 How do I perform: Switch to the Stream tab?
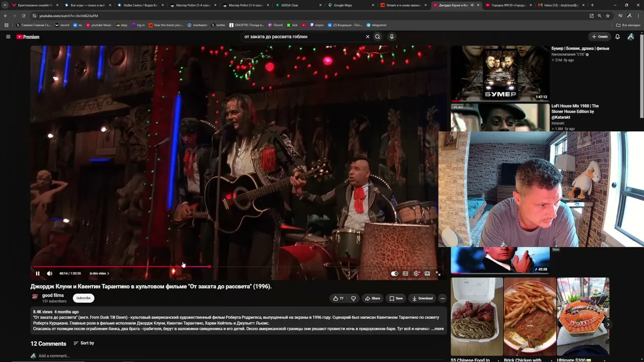[404, 5]
